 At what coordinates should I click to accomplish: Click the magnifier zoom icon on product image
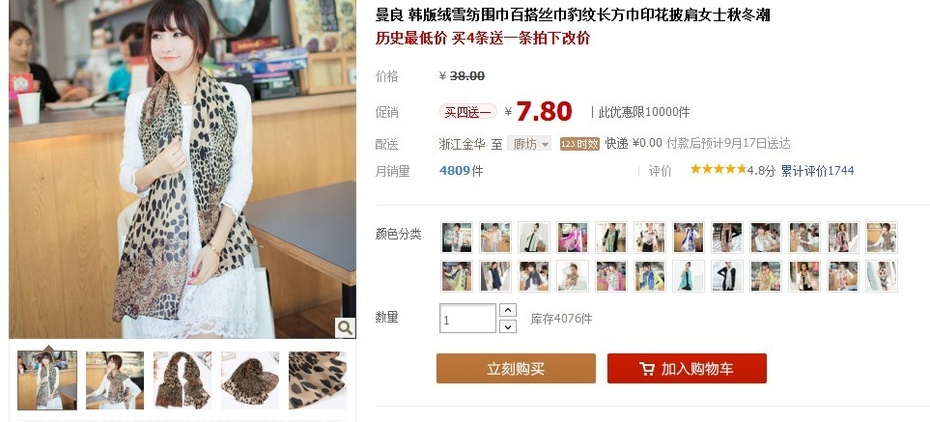tap(345, 327)
